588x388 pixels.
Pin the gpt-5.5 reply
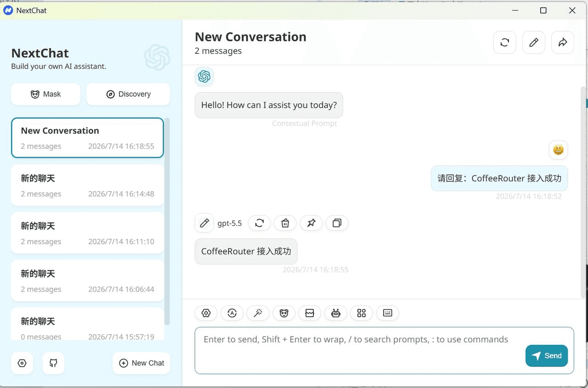coord(311,223)
